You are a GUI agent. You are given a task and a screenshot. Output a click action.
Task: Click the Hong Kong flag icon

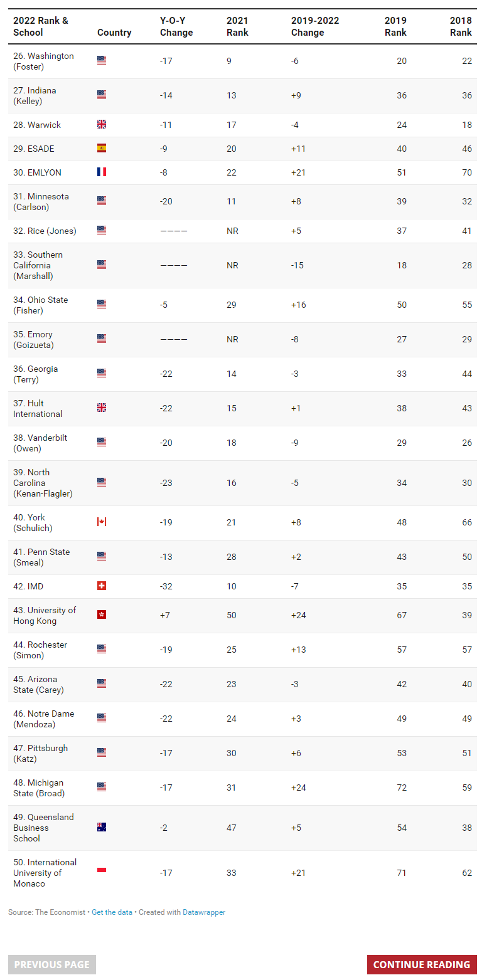coord(102,615)
